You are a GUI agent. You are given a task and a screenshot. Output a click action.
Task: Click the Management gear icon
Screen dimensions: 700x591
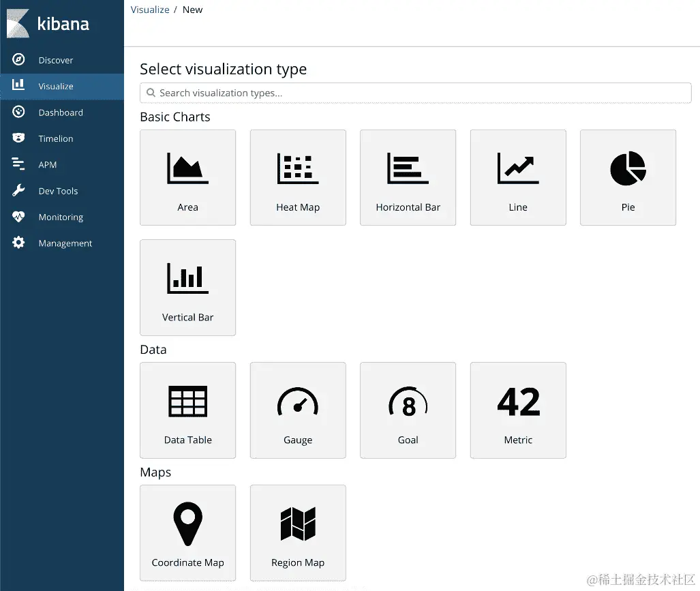coord(18,243)
